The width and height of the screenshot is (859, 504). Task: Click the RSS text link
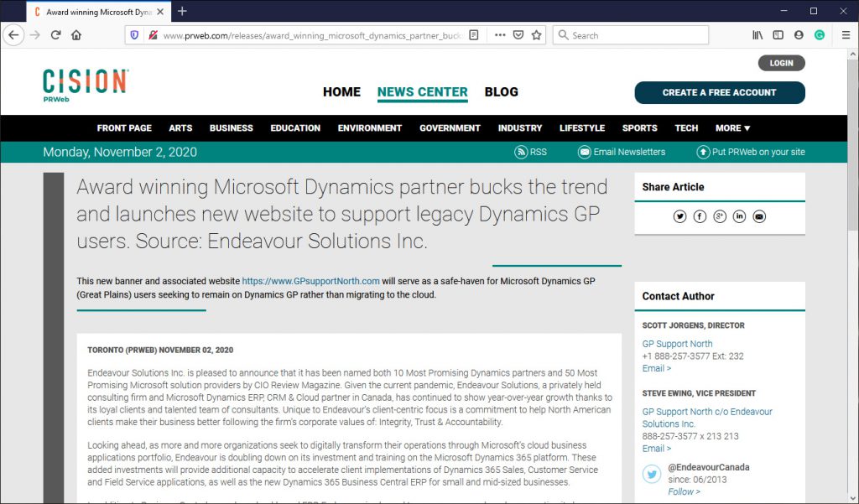[x=538, y=152]
